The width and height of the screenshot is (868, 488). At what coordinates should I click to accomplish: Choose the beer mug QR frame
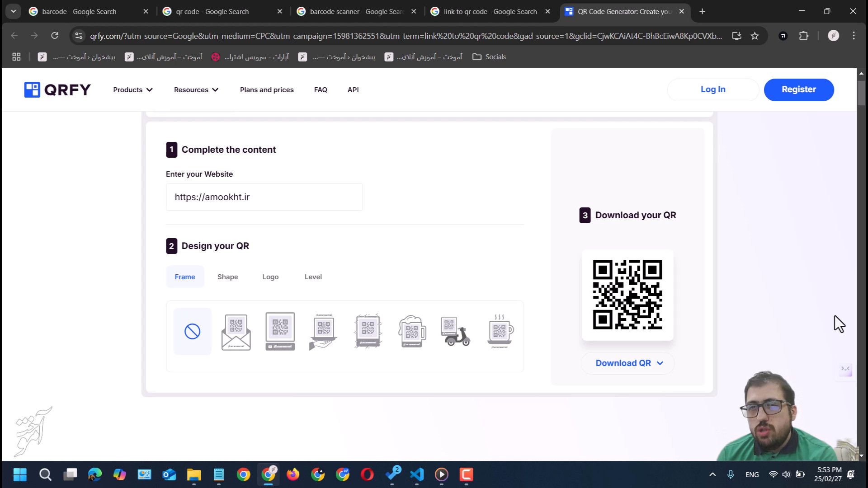point(412,331)
